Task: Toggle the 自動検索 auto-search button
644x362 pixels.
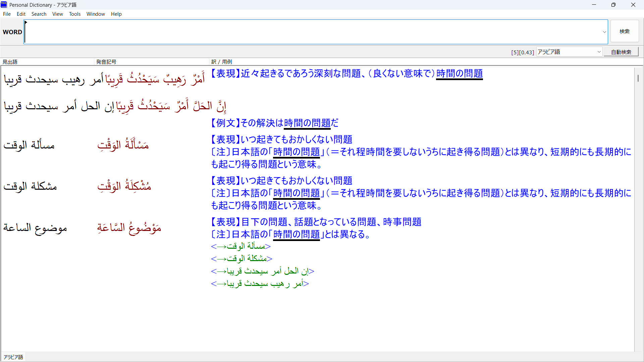Action: coord(621,52)
